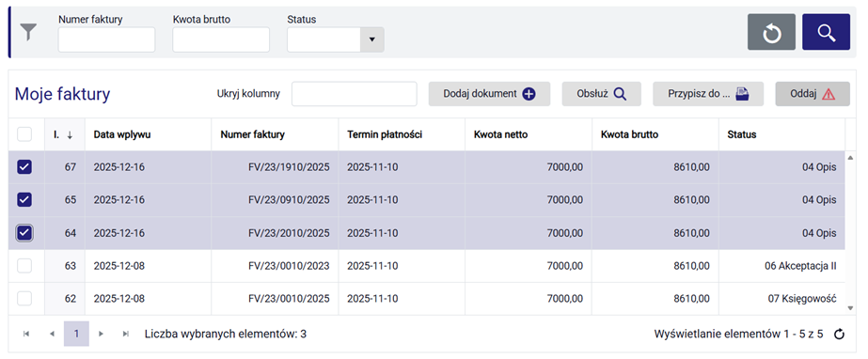This screenshot has height=359, width=868.
Task: Select invoice FV/23/2010/2025 cell
Action: pyautogui.click(x=275, y=233)
